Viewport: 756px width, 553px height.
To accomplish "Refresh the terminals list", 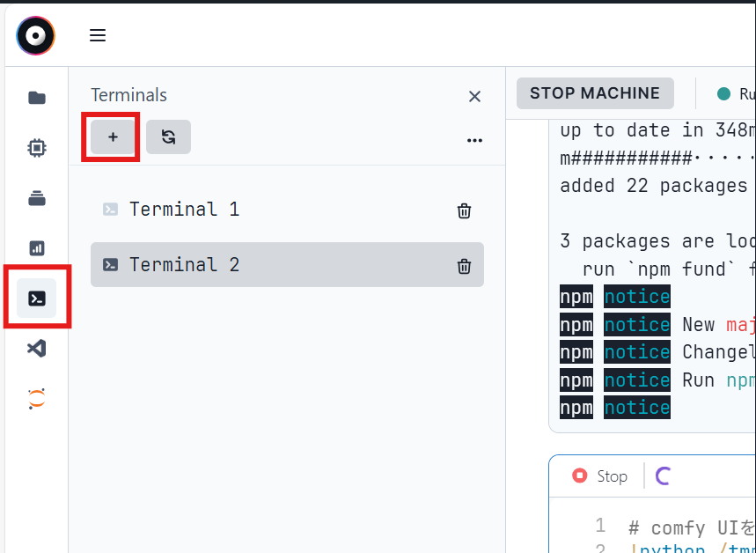I will (168, 137).
